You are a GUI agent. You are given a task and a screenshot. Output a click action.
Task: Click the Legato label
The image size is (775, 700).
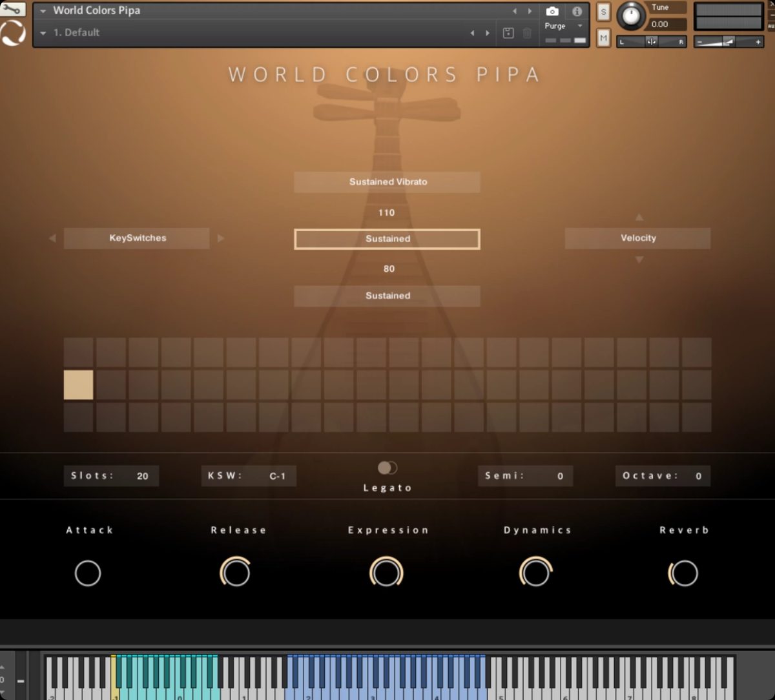click(387, 488)
